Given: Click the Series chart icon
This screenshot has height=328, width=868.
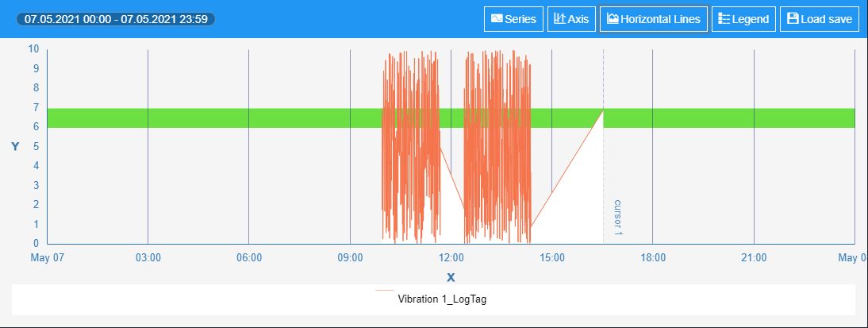Looking at the screenshot, I should click(497, 19).
